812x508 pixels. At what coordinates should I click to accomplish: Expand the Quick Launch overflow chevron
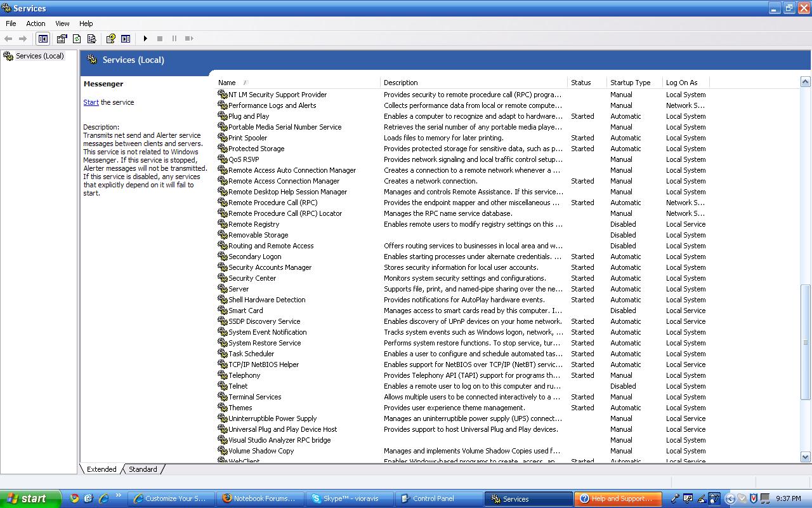[119, 495]
